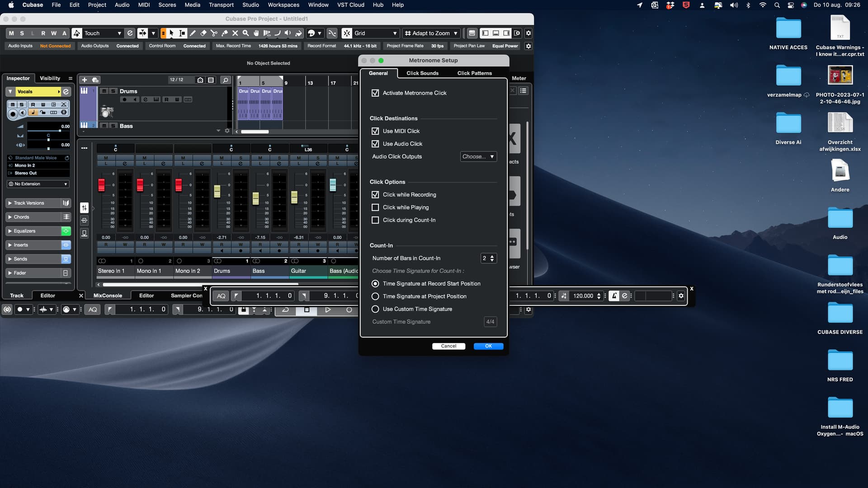Cancel the Metronome Setup dialog
Screen dimensions: 868x488
click(x=448, y=346)
